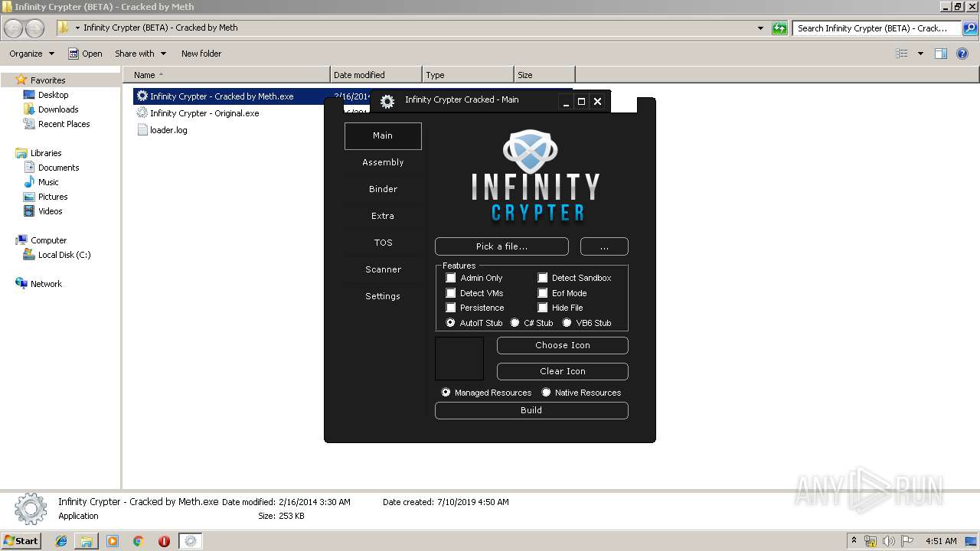Screen dimensions: 980x551
Task: Click the Build button
Action: [x=531, y=410]
